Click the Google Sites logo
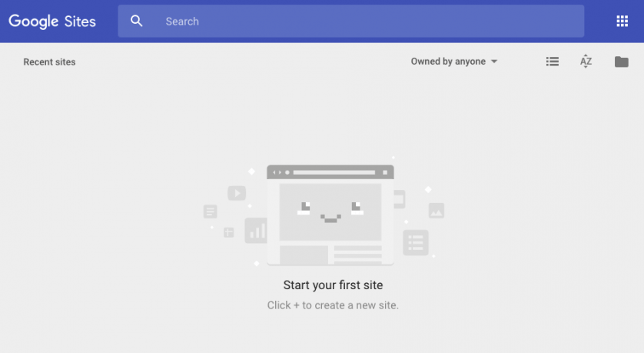This screenshot has height=353, width=644. [x=52, y=21]
